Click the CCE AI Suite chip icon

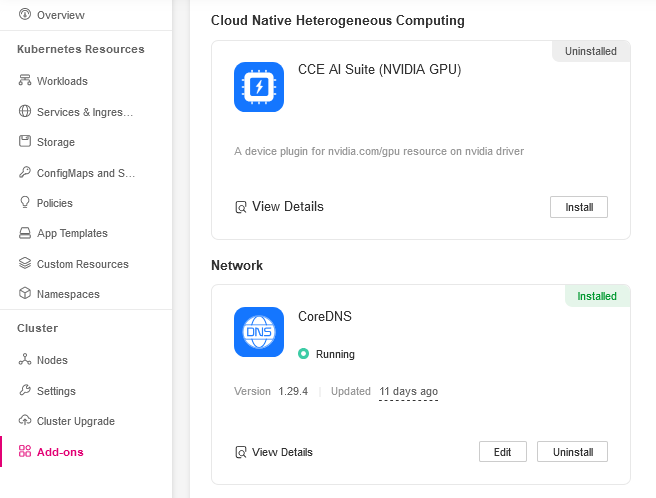coord(259,87)
